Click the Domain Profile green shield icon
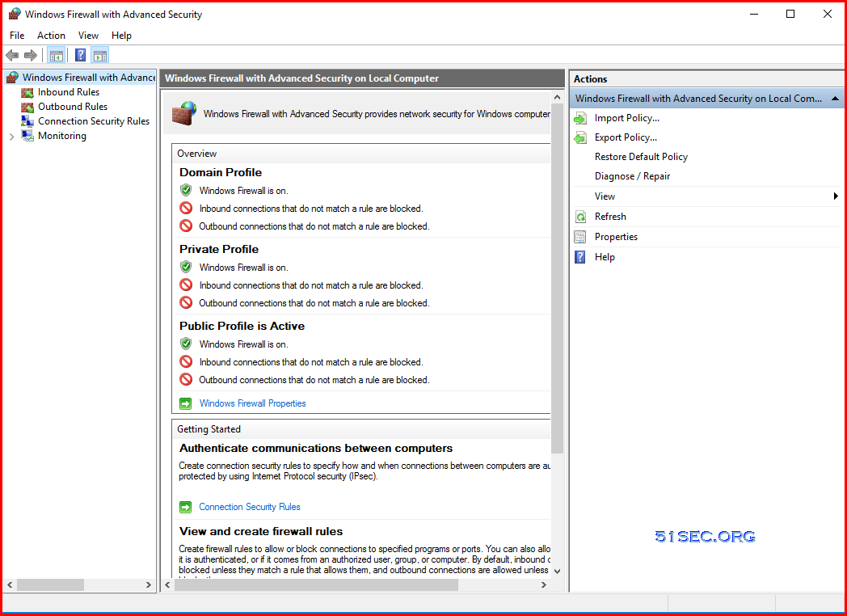 (186, 190)
